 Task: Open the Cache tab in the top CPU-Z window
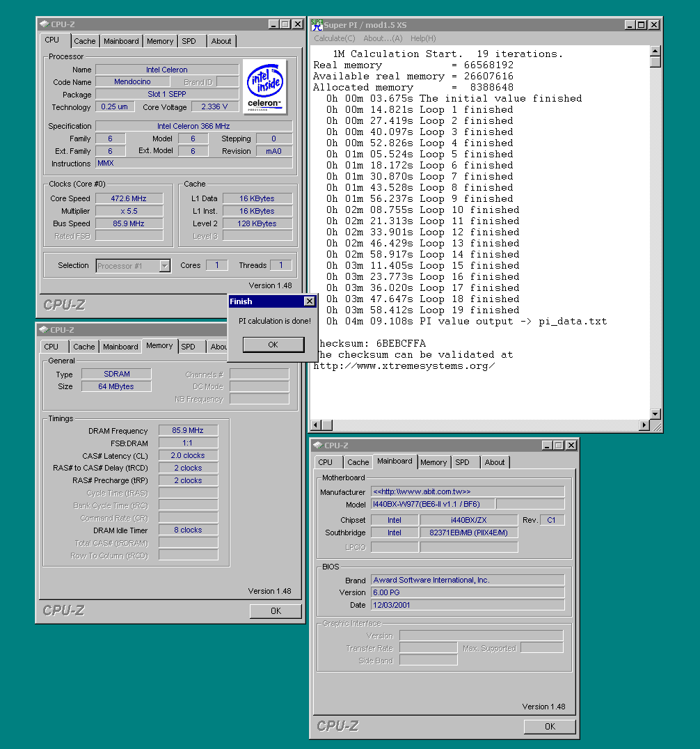84,41
